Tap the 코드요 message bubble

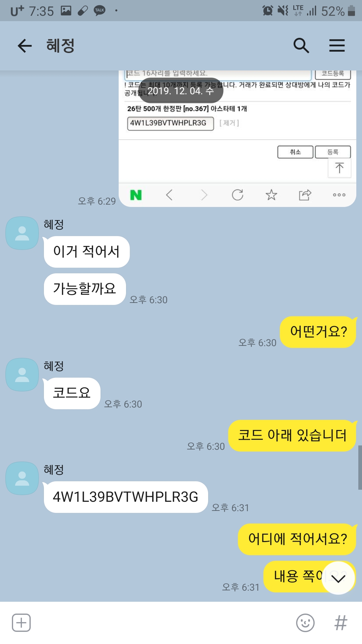(x=72, y=393)
